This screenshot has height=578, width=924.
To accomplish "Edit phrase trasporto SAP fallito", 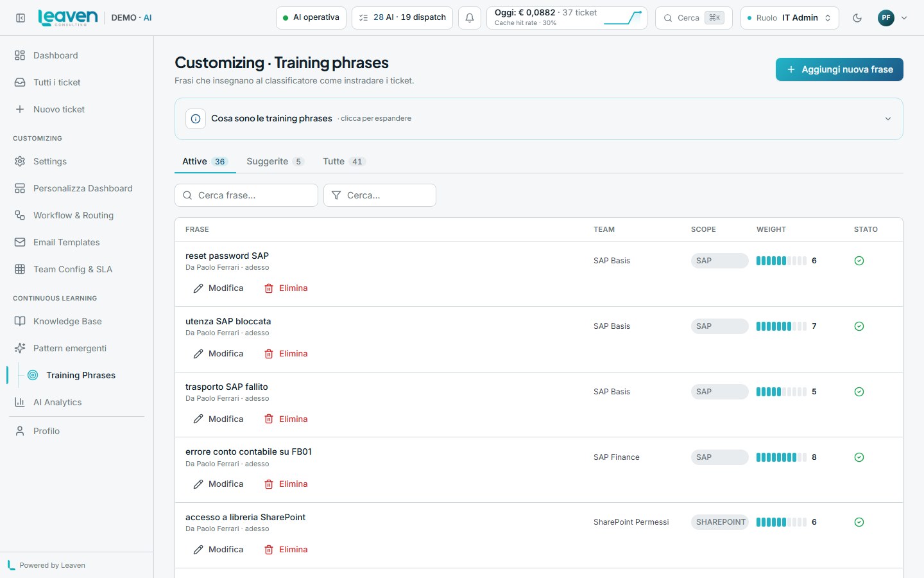I will tap(218, 419).
